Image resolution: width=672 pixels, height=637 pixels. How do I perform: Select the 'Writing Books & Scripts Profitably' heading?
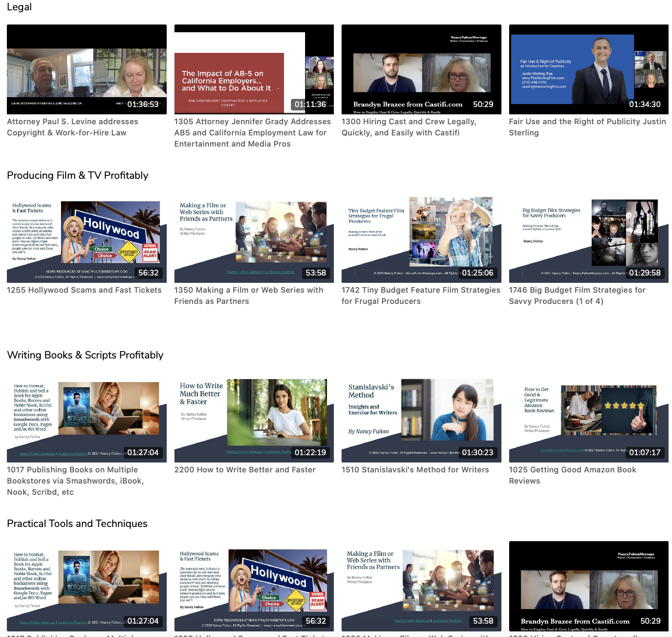[x=85, y=355]
